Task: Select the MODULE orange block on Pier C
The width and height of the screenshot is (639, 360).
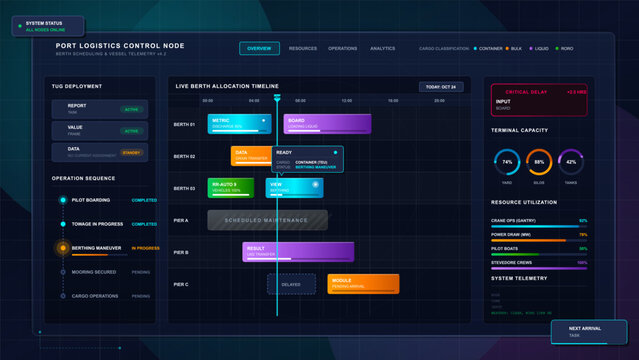Action: pyautogui.click(x=363, y=284)
